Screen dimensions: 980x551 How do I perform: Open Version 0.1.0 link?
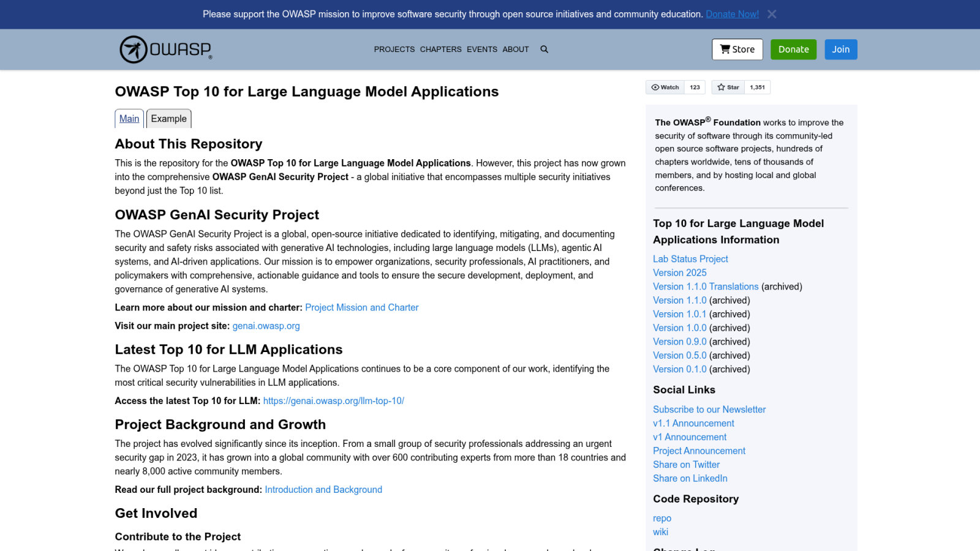click(x=680, y=369)
